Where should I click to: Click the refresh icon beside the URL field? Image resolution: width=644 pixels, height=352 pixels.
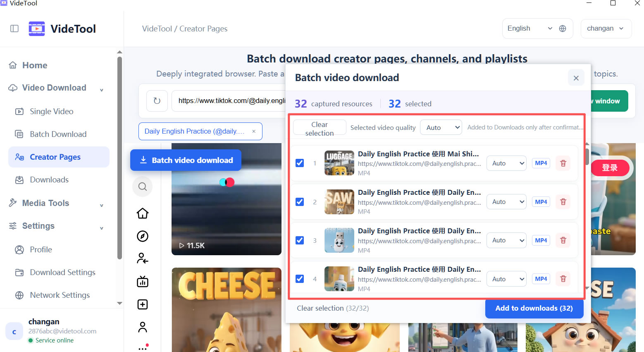coord(157,101)
